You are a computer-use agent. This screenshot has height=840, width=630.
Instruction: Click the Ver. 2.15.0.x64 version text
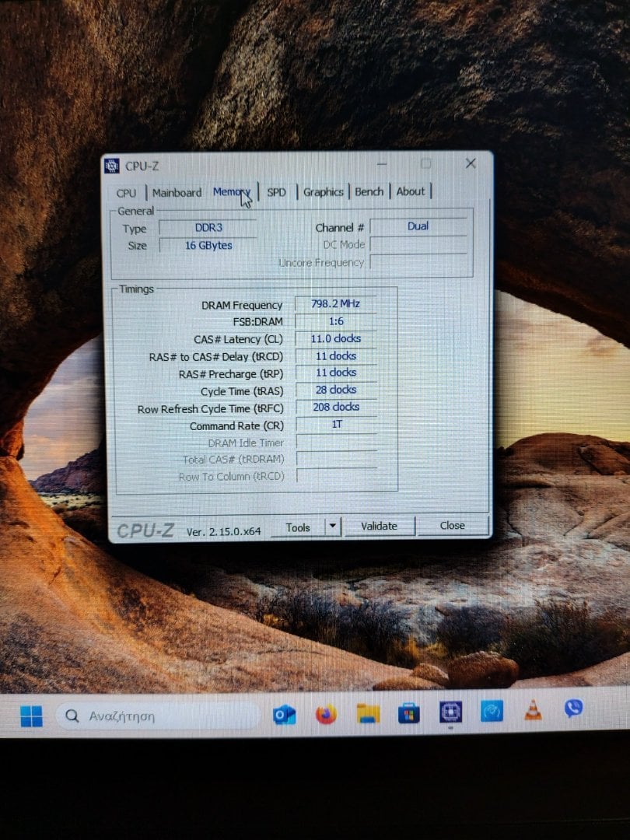[x=223, y=531]
